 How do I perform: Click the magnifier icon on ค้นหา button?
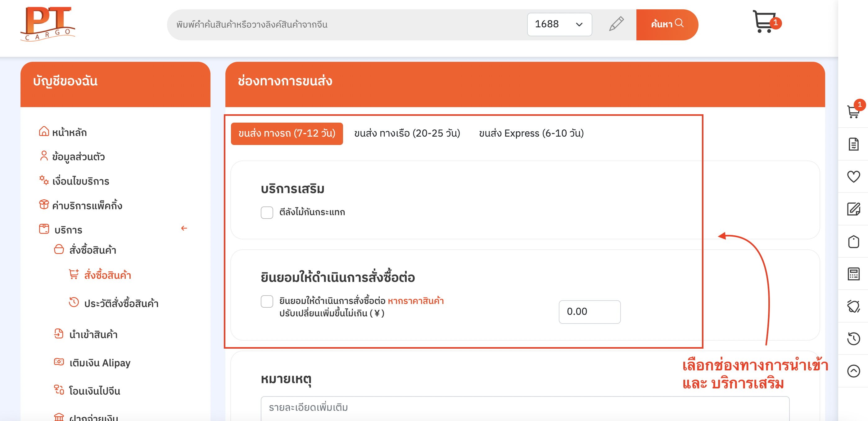point(679,23)
